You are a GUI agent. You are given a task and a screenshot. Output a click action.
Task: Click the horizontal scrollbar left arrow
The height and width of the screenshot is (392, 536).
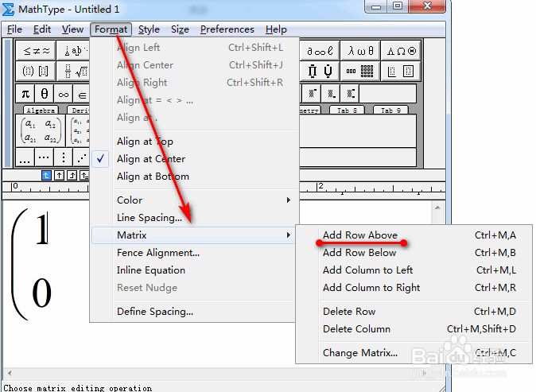coord(10,373)
